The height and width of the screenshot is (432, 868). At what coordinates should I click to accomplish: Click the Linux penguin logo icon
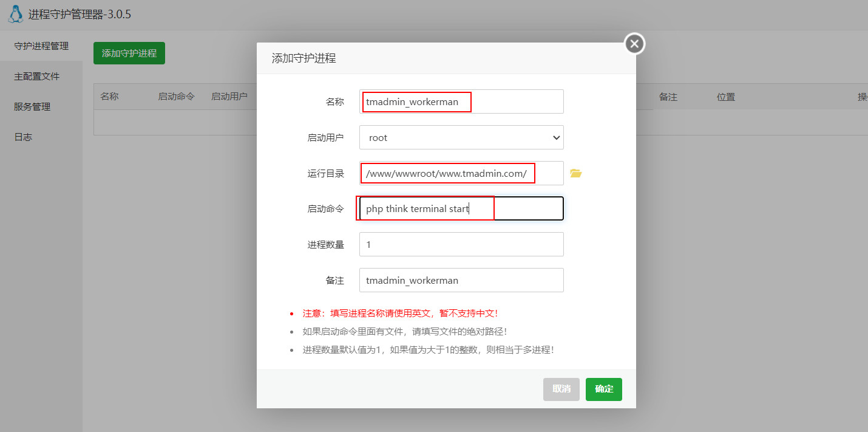16,14
